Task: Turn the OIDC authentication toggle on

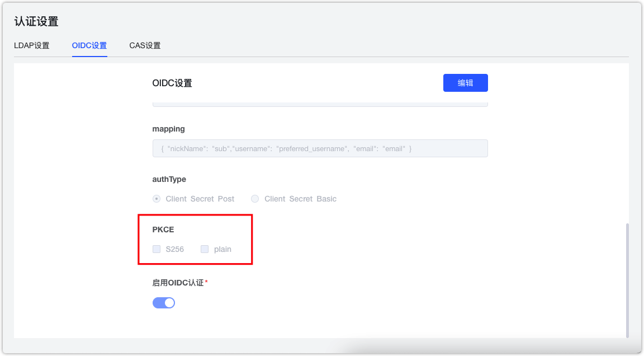Action: click(x=164, y=302)
